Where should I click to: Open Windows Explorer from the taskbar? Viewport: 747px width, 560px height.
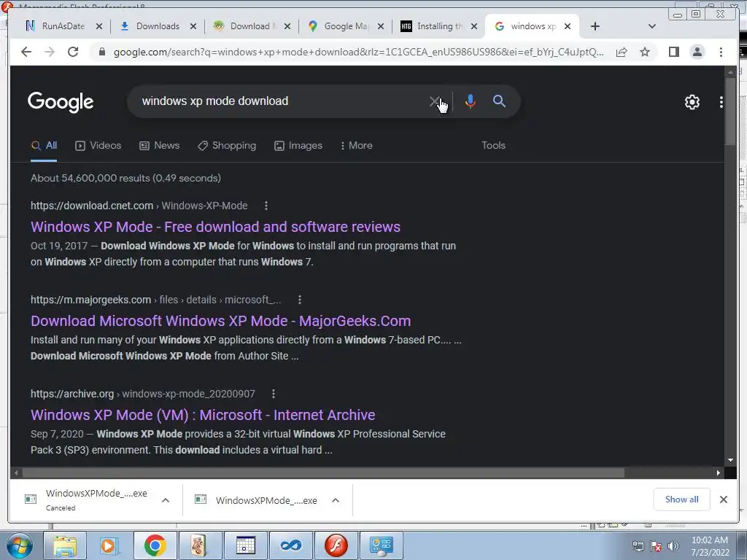65,545
